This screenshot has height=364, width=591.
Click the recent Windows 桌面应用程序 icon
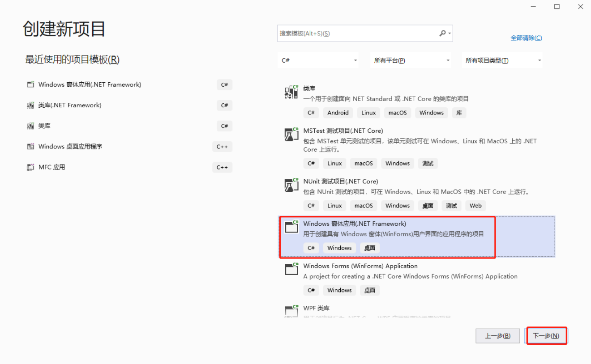[x=30, y=146]
